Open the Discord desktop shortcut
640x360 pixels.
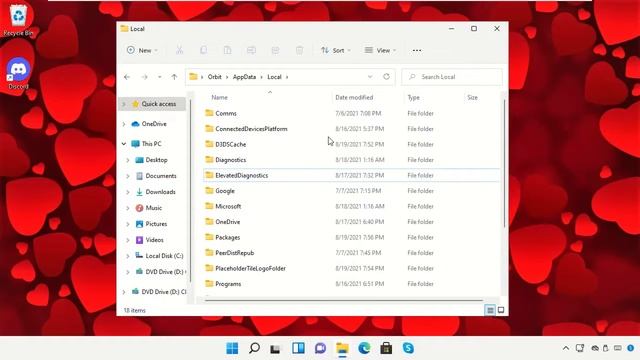18,73
